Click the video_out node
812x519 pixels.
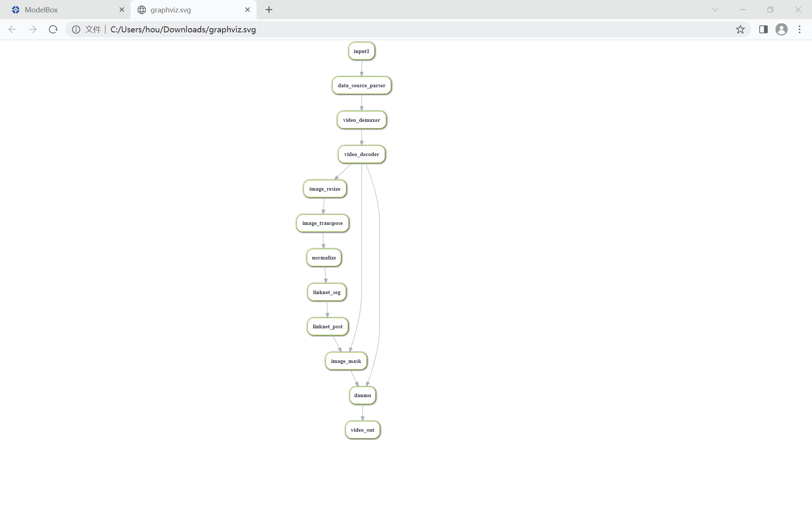(362, 430)
